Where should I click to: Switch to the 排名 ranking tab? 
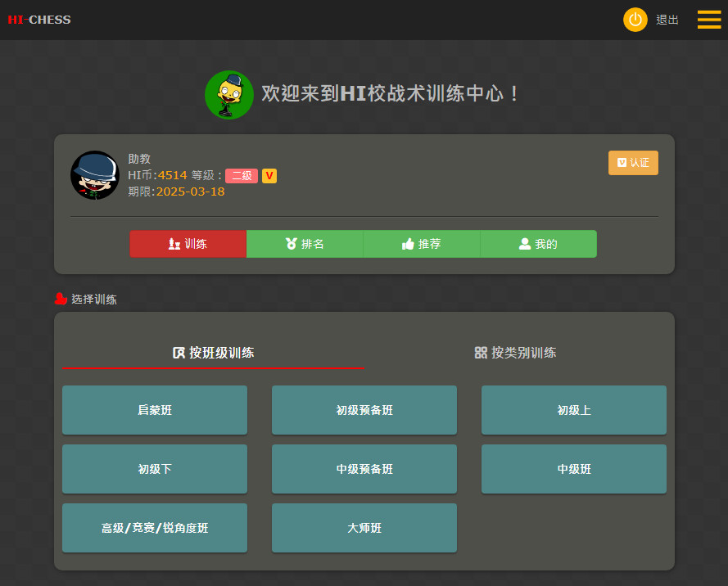[x=305, y=244]
